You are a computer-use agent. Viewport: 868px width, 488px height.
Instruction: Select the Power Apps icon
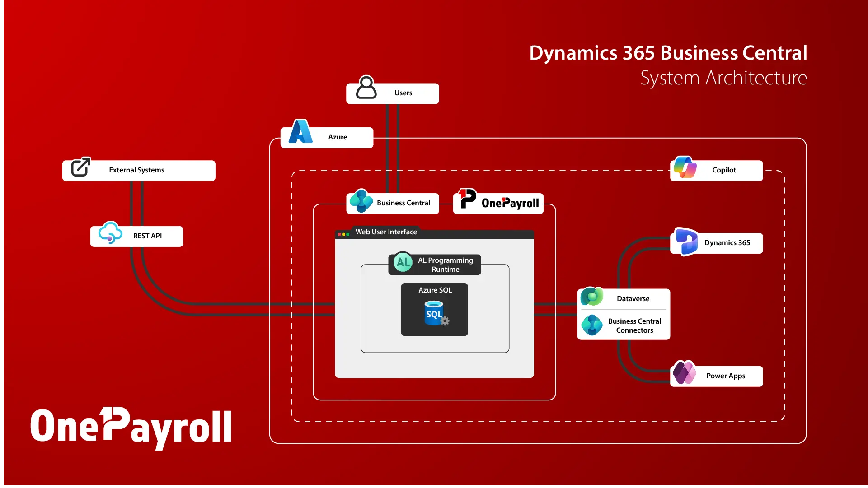pos(685,372)
